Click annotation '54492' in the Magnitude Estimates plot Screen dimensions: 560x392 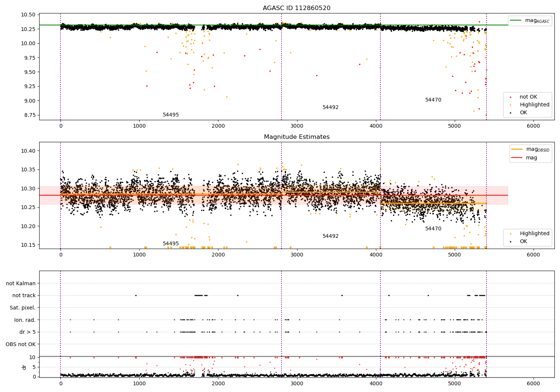330,236
